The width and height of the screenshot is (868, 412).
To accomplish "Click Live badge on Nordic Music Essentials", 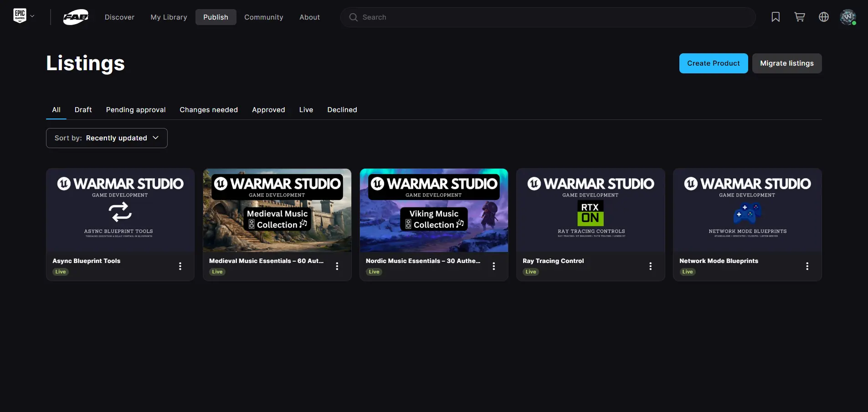I will tap(374, 272).
